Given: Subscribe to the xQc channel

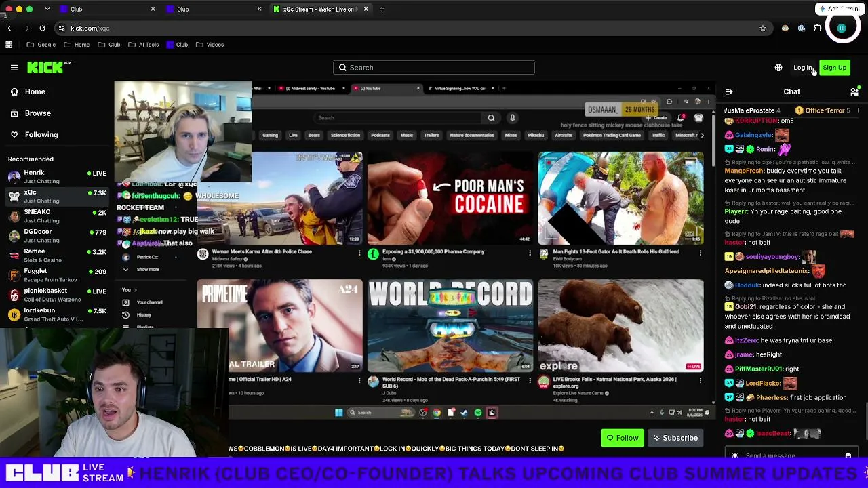Looking at the screenshot, I should pos(675,438).
